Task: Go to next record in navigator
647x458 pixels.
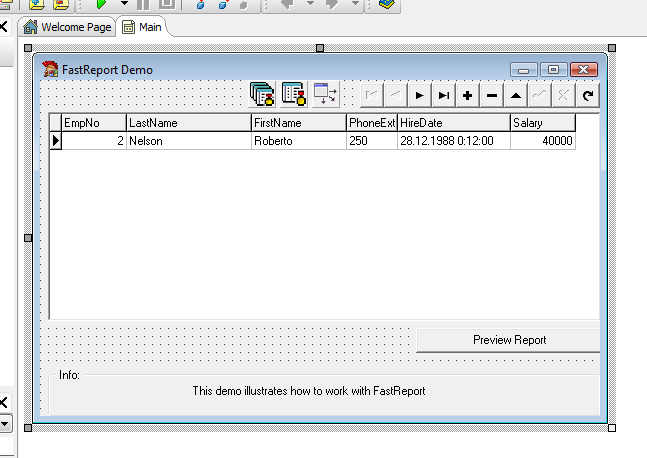Action: 419,95
